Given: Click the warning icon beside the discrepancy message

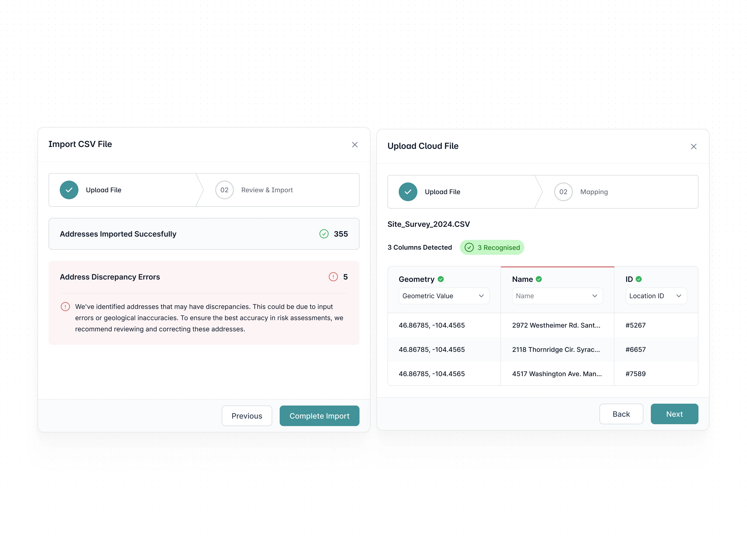Looking at the screenshot, I should [x=65, y=307].
